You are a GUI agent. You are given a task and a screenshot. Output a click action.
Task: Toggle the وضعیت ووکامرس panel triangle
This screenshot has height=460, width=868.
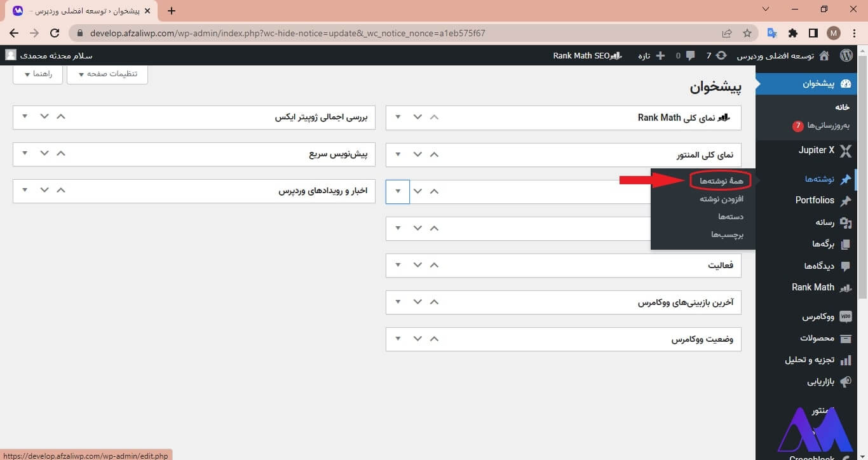coord(398,339)
